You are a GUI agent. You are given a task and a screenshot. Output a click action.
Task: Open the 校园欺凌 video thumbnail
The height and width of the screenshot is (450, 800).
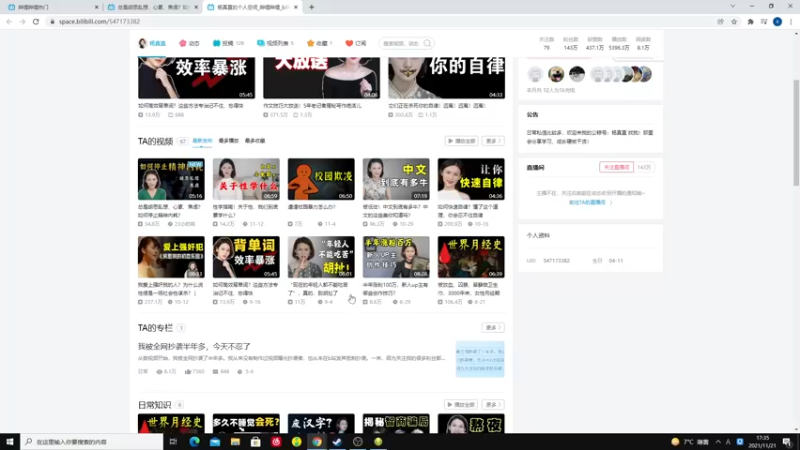tap(321, 179)
